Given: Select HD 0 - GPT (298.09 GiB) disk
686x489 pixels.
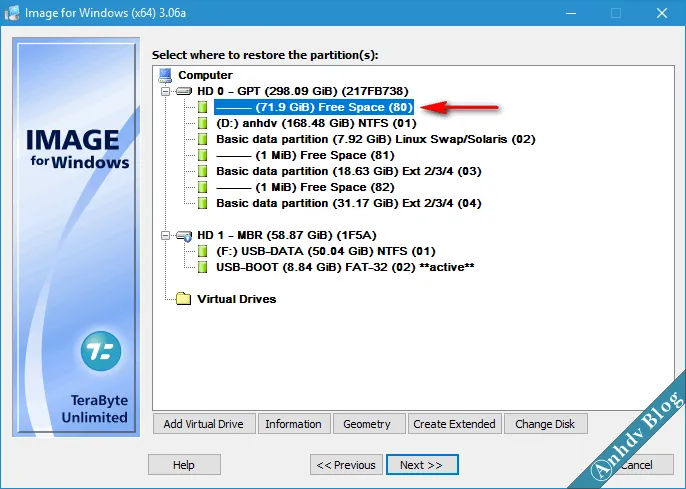Looking at the screenshot, I should [x=303, y=91].
